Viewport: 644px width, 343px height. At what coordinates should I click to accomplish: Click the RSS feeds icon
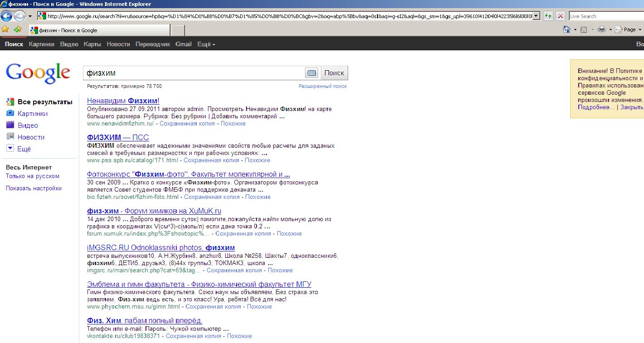point(584,29)
